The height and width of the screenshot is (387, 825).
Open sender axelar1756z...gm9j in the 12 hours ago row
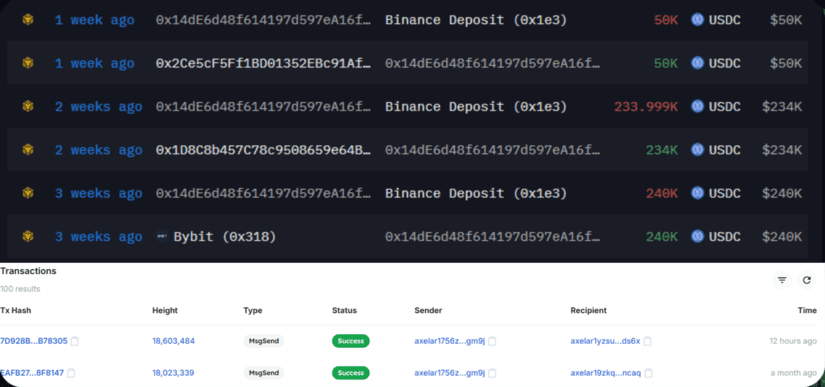pyautogui.click(x=449, y=341)
